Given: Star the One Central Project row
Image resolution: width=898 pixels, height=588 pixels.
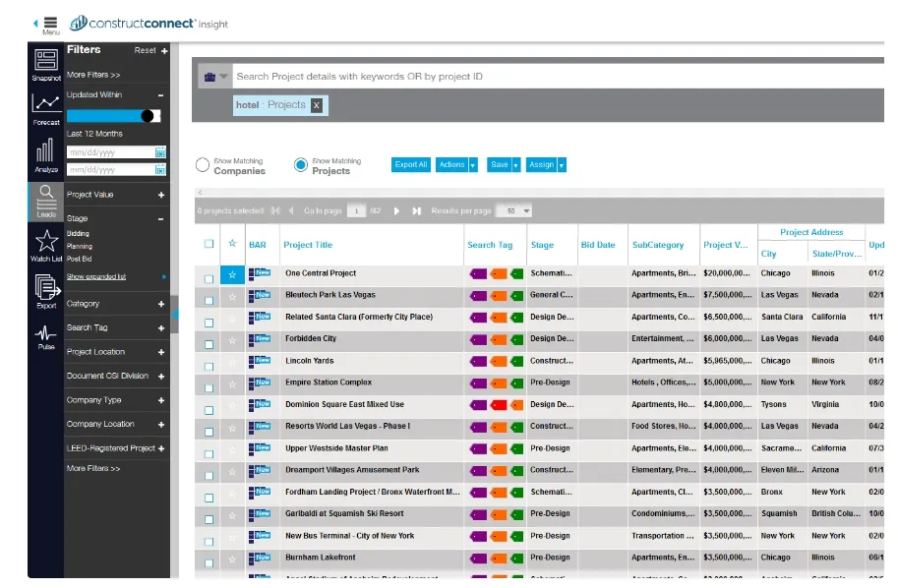Looking at the screenshot, I should pos(232,274).
